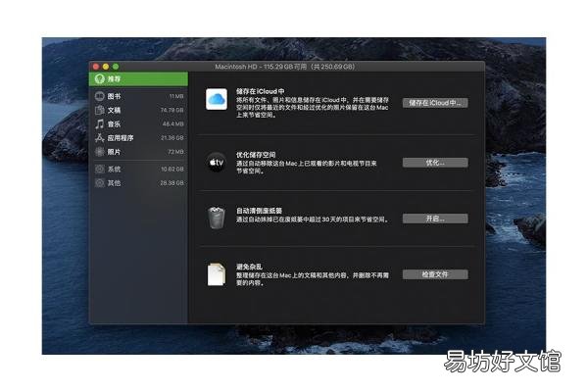Click the gear icon beside 其他
The width and height of the screenshot is (588, 392).
99,183
